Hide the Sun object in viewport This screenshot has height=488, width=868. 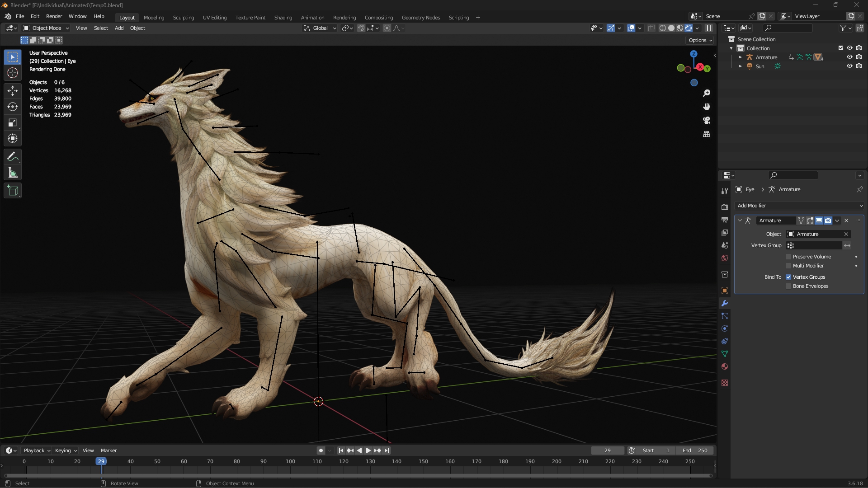849,66
